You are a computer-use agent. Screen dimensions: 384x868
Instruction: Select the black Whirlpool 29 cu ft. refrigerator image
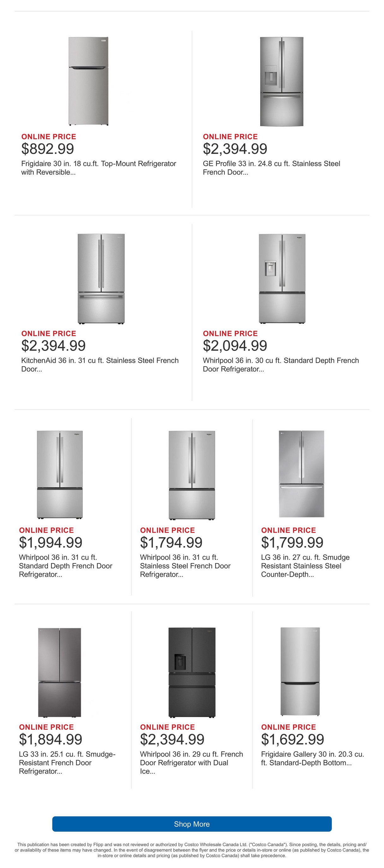tap(191, 672)
